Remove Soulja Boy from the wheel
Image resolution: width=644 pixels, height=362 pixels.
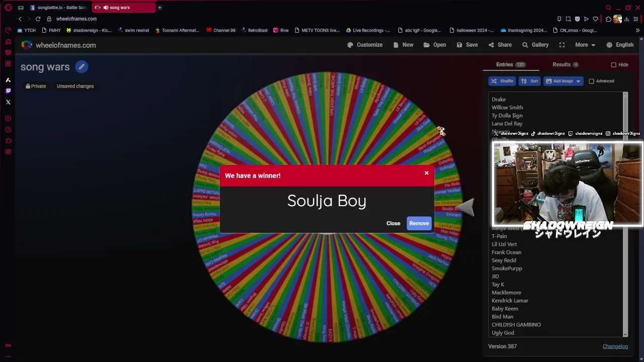pos(419,223)
